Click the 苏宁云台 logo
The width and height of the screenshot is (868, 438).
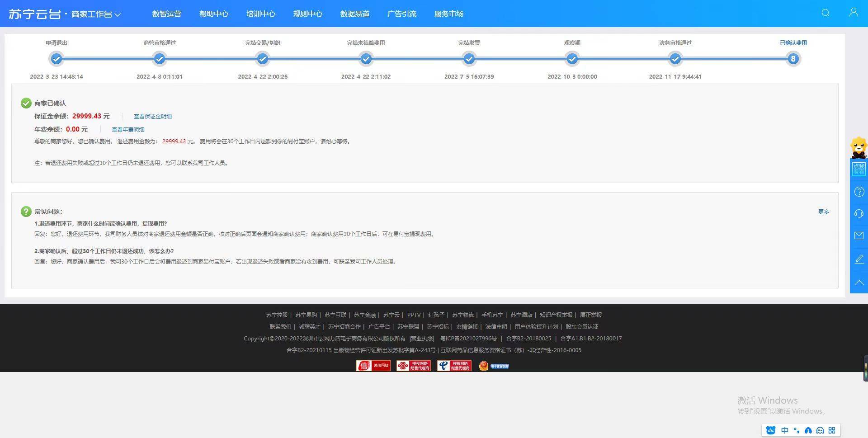(x=35, y=14)
